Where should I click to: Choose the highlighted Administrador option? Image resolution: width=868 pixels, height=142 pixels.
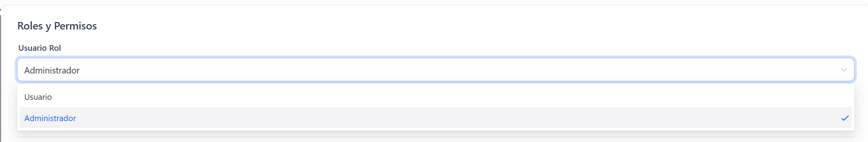[50, 118]
